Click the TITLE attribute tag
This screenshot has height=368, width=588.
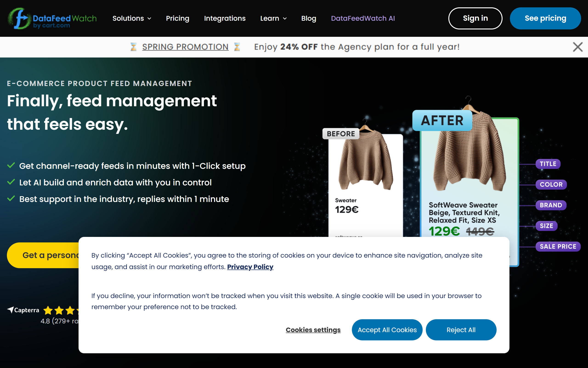(548, 164)
